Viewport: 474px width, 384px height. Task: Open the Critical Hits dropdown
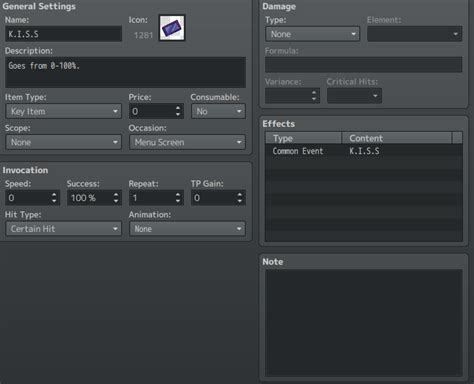[354, 96]
